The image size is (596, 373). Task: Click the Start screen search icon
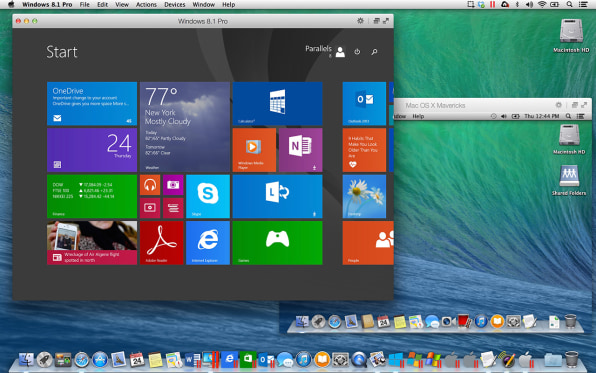(x=374, y=52)
